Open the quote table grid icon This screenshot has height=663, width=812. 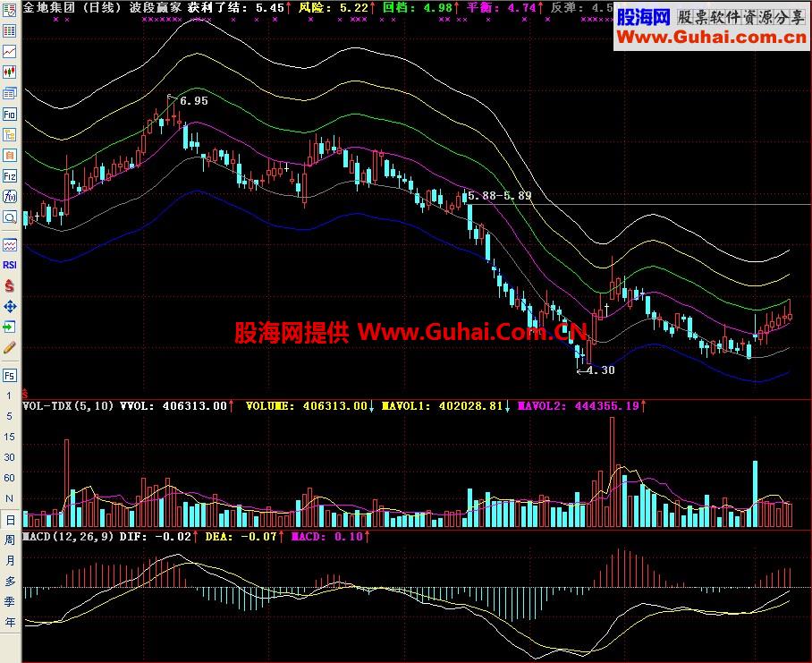(9, 30)
